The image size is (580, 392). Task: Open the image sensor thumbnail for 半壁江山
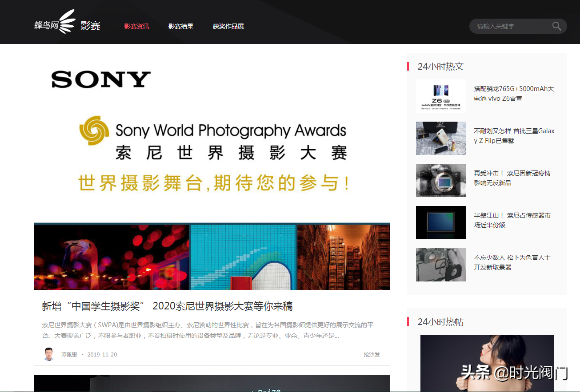pos(441,222)
